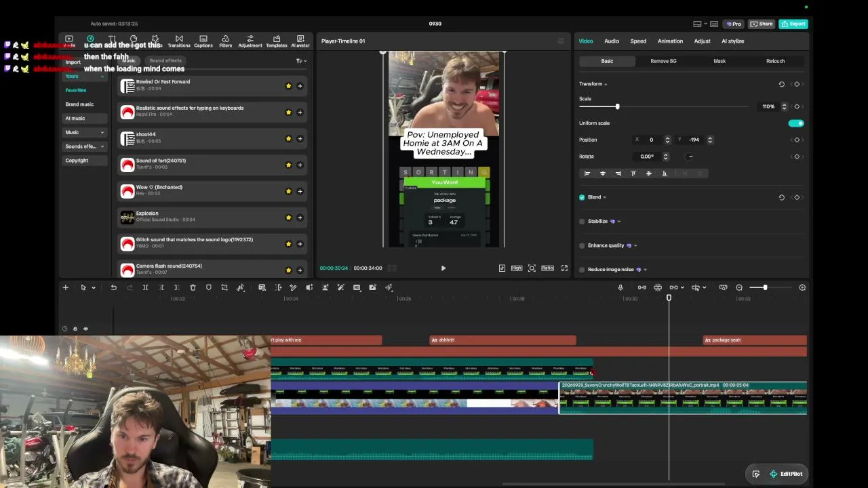The width and height of the screenshot is (868, 488).
Task: Expand the Enhance quality options
Action: pos(635,245)
